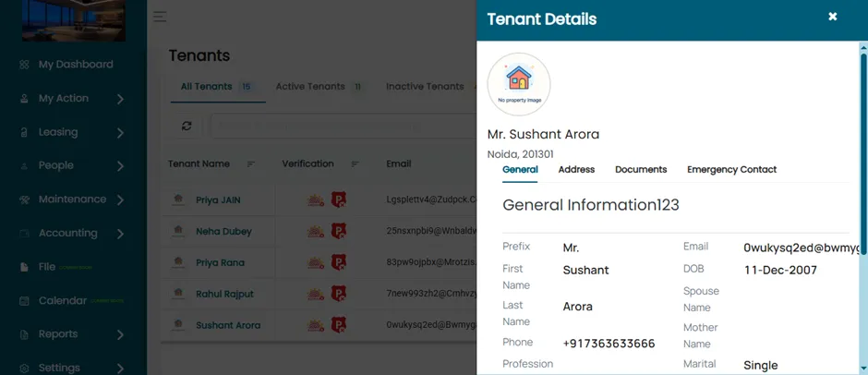Sort by Tenant Name column icon
The image size is (868, 375).
(251, 164)
